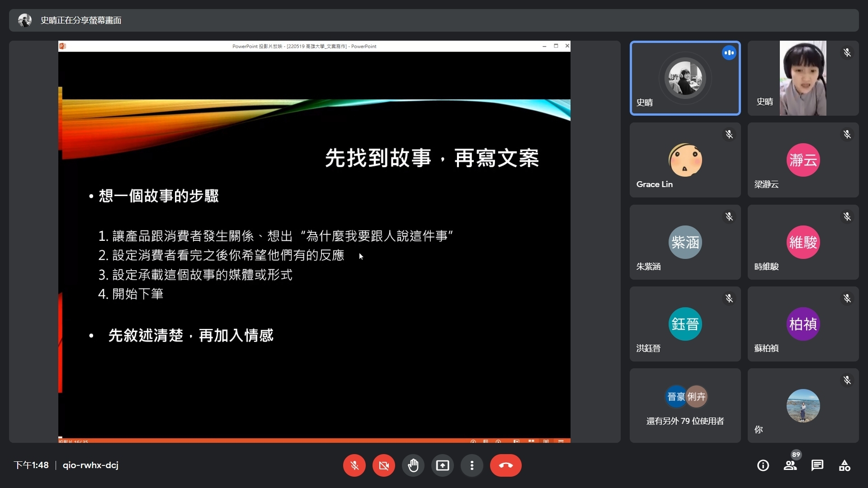Screen dimensions: 868x488
Task: Click the PowerPoint icon in the slideshow title bar
Action: click(63, 46)
